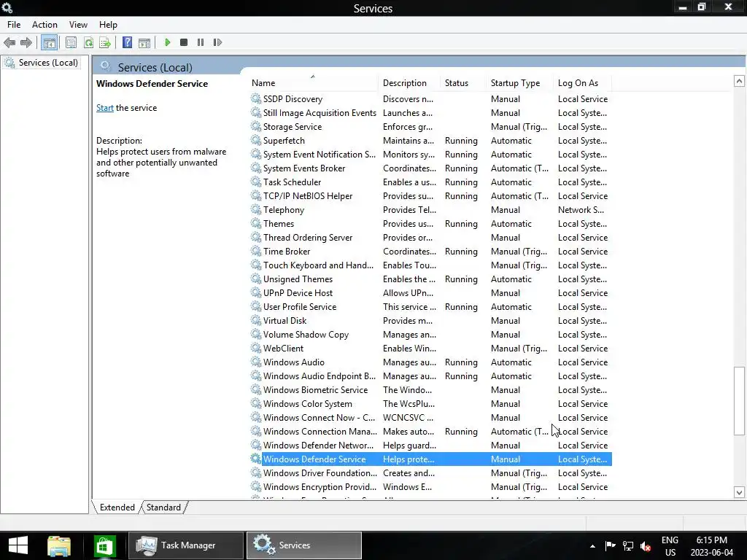Select the SSDP Discovery service gear icon
747x560 pixels.
256,99
